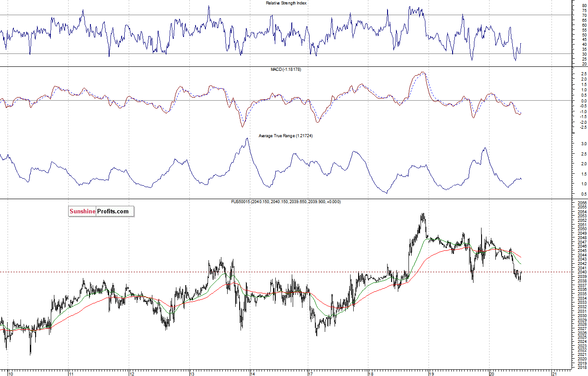Click the Average True Range (1.21724) title

pos(286,136)
